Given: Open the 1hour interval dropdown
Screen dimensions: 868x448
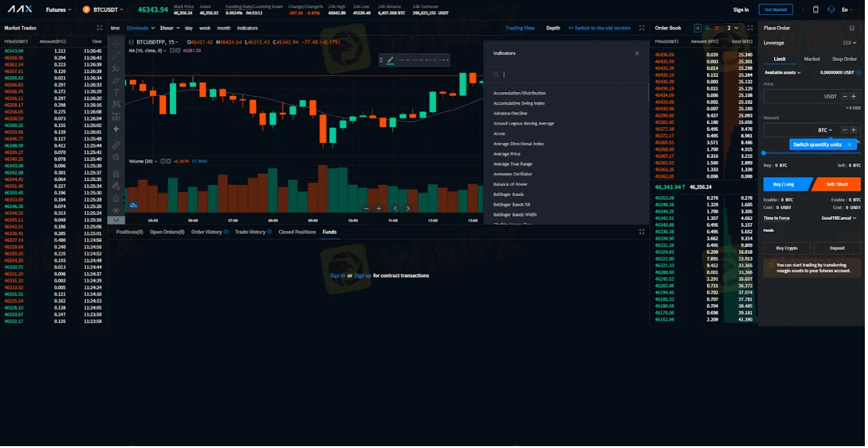Looking at the screenshot, I should [x=169, y=28].
